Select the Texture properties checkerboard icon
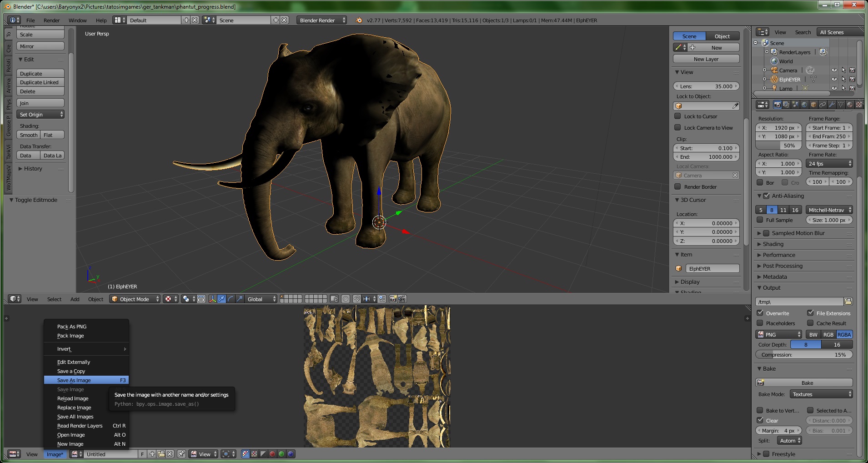This screenshot has height=463, width=868. tap(858, 105)
